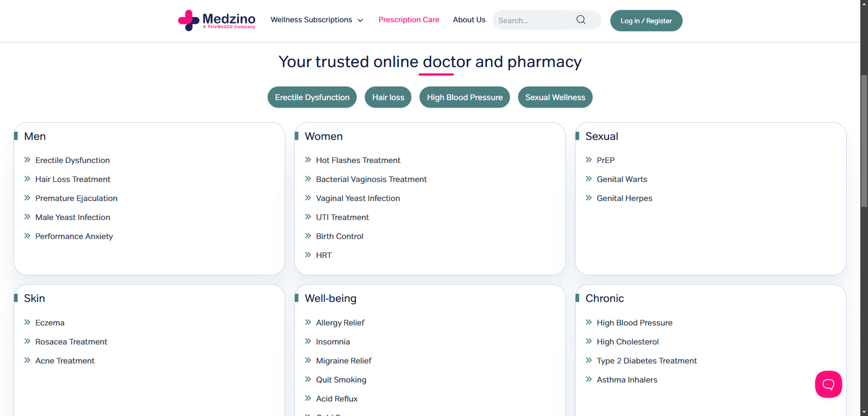Image resolution: width=868 pixels, height=416 pixels.
Task: Click the Log in / Register button
Action: click(646, 21)
